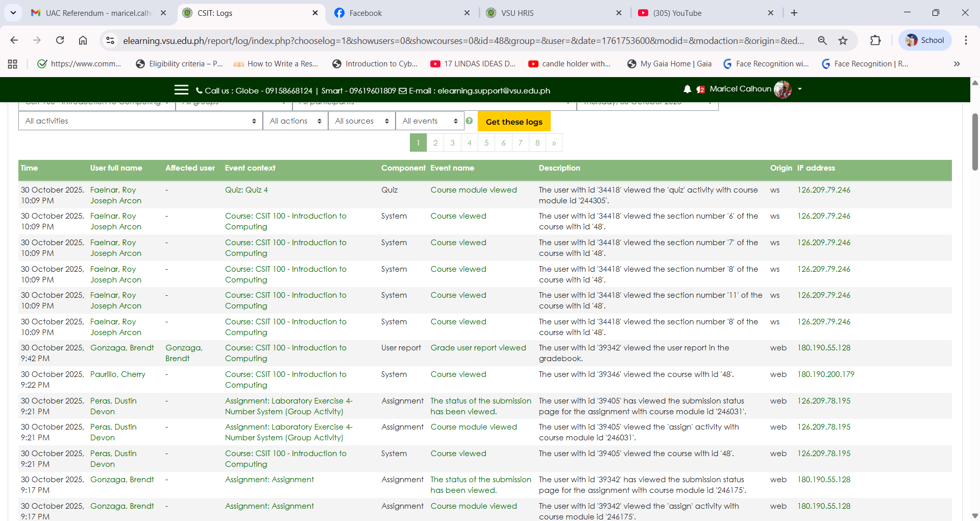This screenshot has width=980, height=521.
Task: Go to the browser home page
Action: (x=83, y=40)
